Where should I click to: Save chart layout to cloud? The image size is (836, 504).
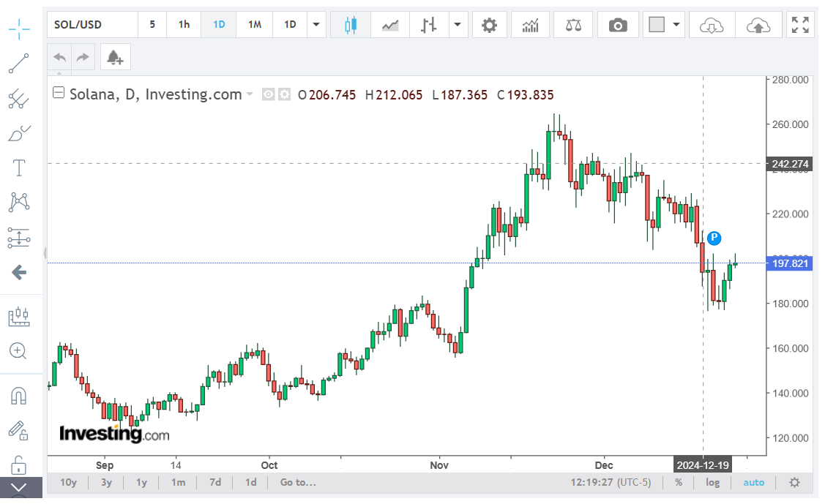point(758,25)
